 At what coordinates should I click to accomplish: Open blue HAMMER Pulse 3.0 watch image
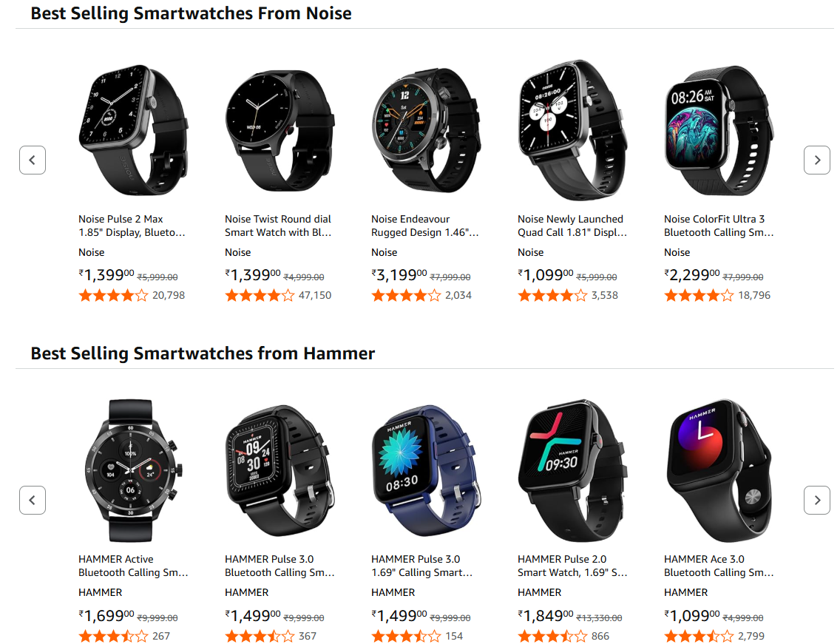click(x=426, y=470)
